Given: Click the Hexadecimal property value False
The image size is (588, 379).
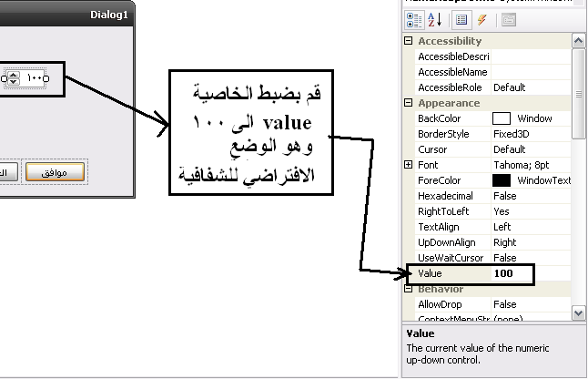Looking at the screenshot, I should click(x=505, y=196).
